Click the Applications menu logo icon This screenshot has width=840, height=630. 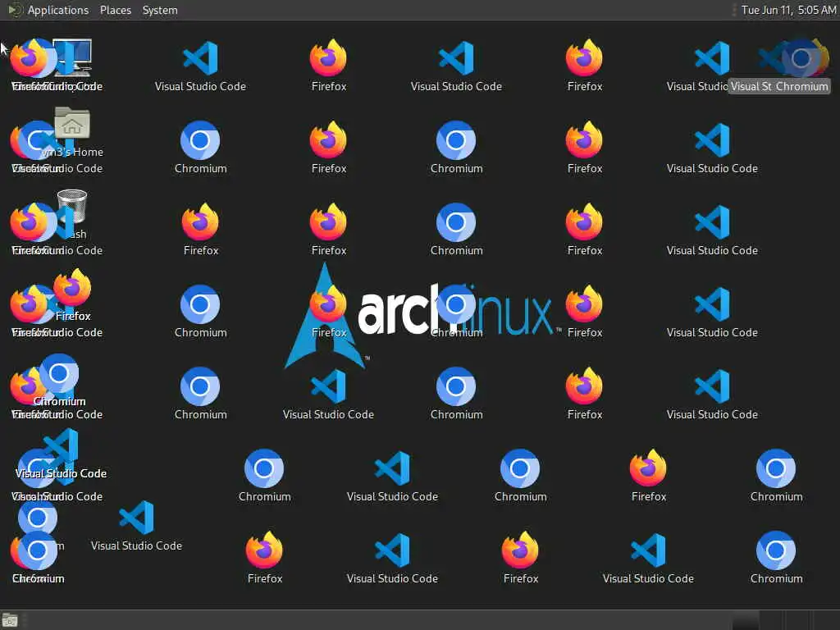(x=15, y=10)
